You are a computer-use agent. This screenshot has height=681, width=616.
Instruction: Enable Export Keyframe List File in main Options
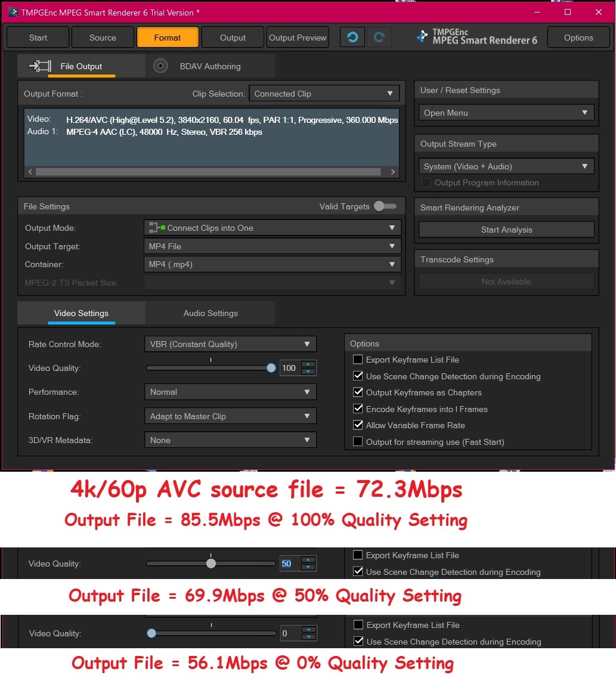pyautogui.click(x=358, y=360)
